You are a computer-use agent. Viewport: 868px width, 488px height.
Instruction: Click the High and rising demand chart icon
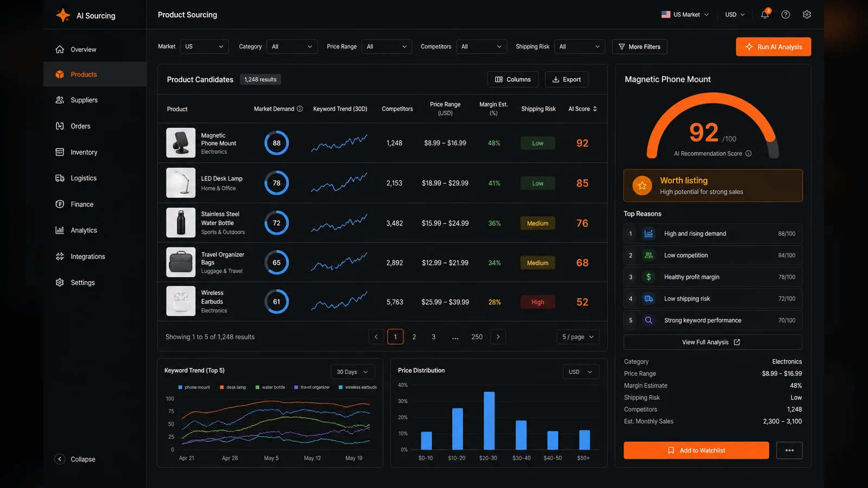pos(648,234)
